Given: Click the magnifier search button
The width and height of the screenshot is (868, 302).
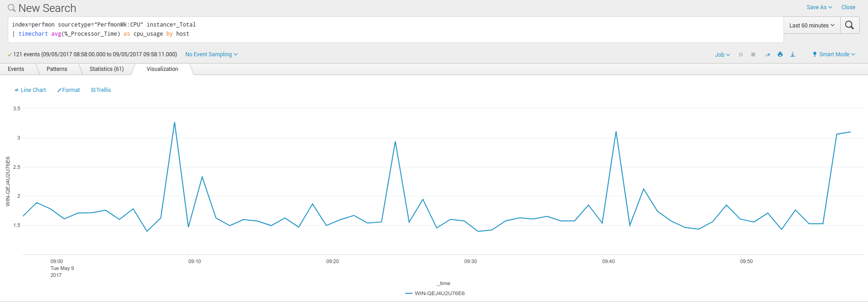Looking at the screenshot, I should 849,25.
